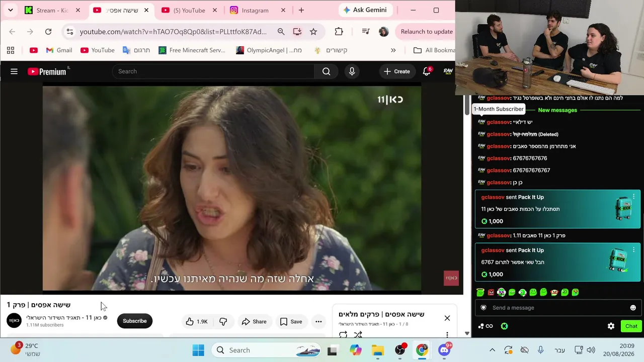Click the YouTube search magnifier button
Screen dimensions: 644x362
(326, 71)
